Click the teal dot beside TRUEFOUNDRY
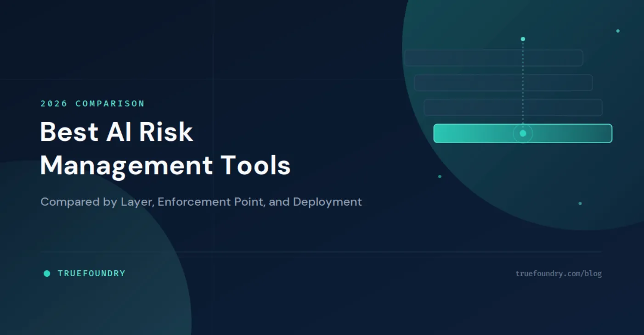Screen dimensions: 644x335 tap(47, 274)
